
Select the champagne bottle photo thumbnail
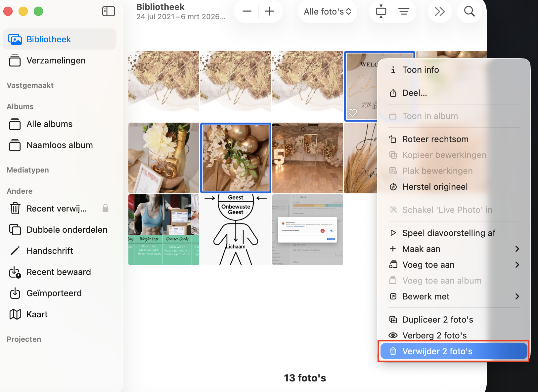pos(164,158)
